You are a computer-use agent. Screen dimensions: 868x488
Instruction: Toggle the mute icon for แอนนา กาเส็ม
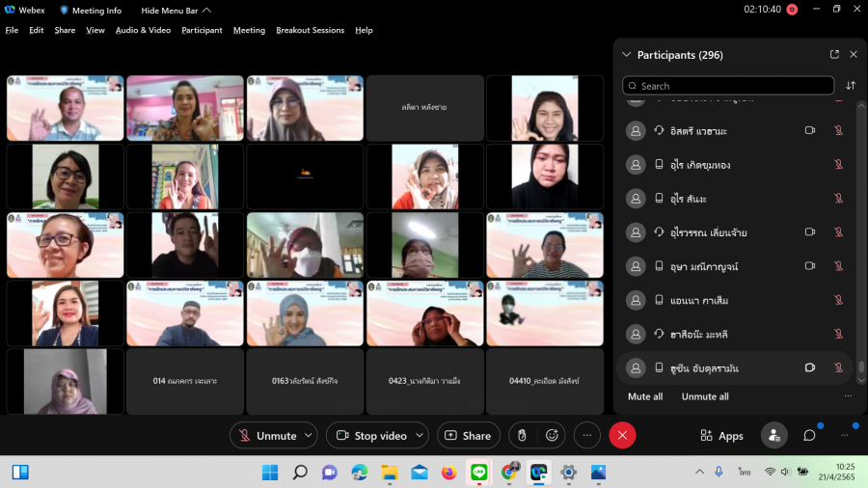coord(838,301)
